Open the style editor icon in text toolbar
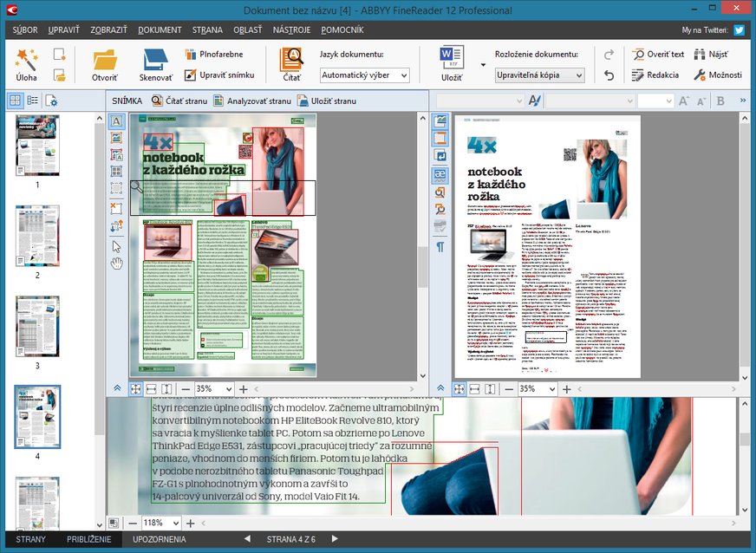The height and width of the screenshot is (553, 756). tap(534, 101)
